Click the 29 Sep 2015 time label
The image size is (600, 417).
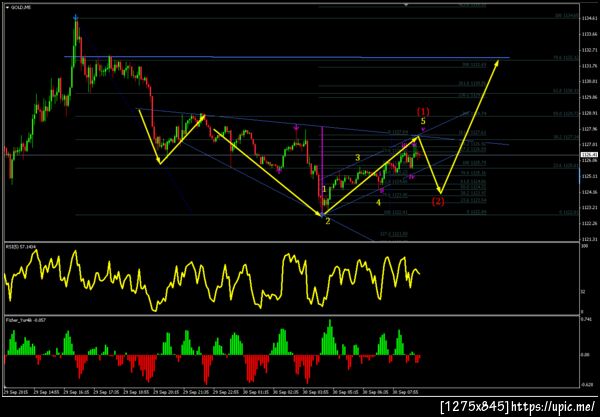[15, 392]
